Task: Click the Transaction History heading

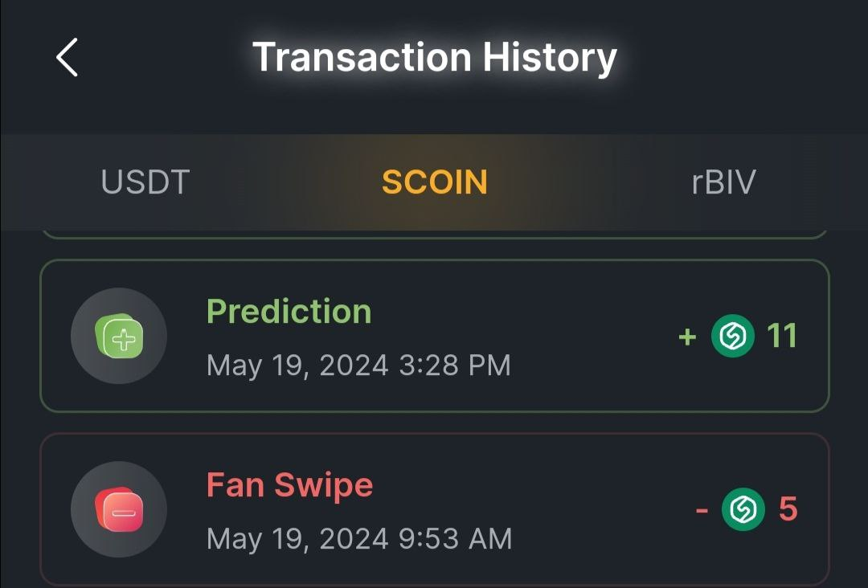Action: 434,58
